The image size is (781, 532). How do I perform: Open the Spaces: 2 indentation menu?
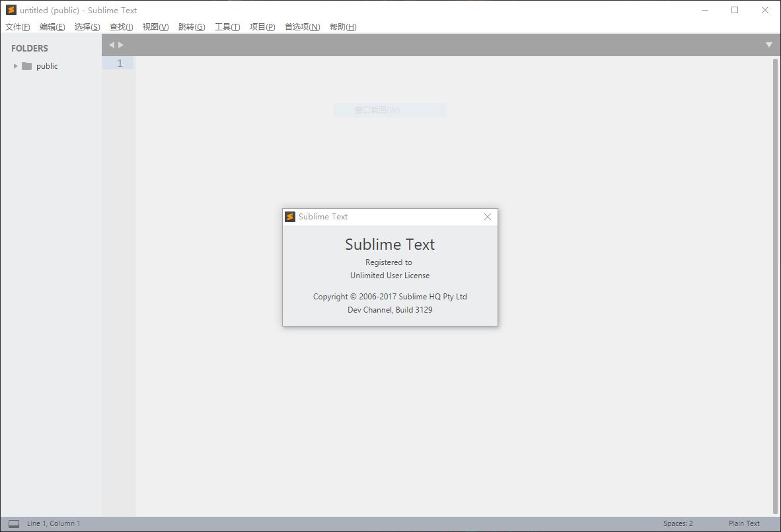(x=678, y=523)
